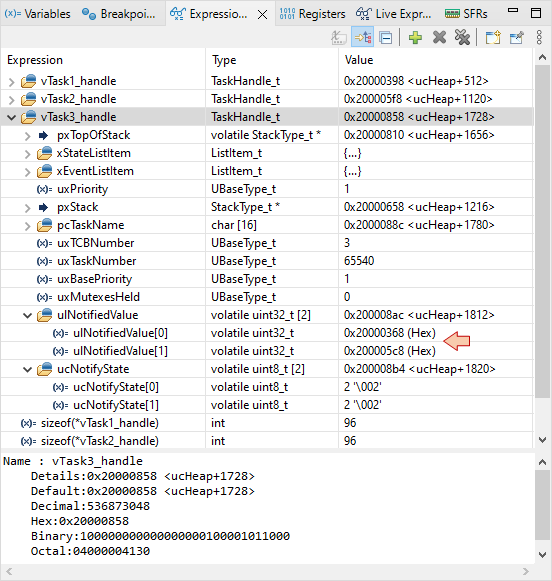The width and height of the screenshot is (552, 581).
Task: Open the SFRs tab
Action: (466, 14)
